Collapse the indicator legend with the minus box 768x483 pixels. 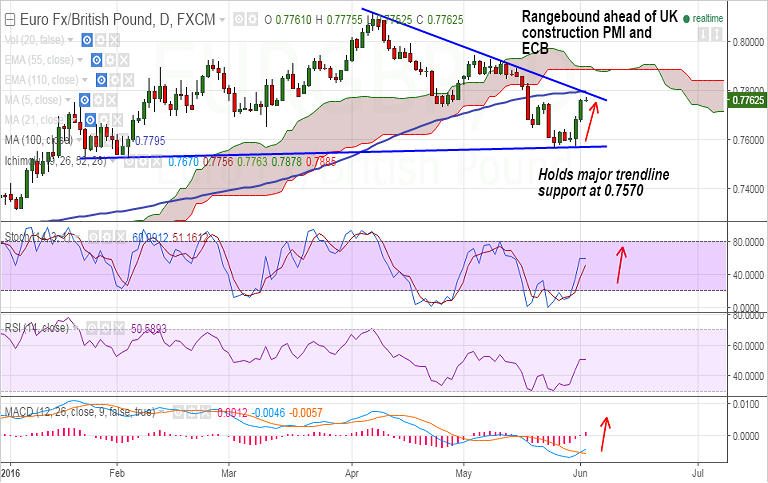click(x=10, y=20)
